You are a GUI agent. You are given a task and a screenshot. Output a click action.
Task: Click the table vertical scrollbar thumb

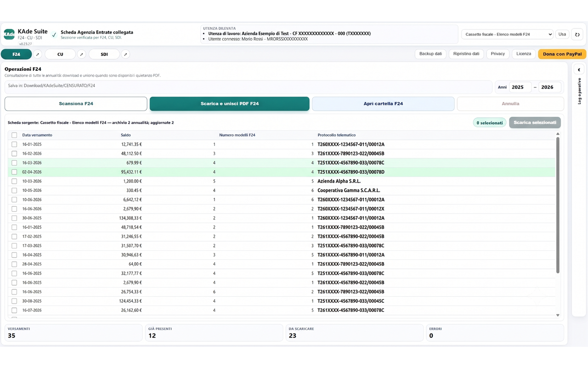[558, 205]
